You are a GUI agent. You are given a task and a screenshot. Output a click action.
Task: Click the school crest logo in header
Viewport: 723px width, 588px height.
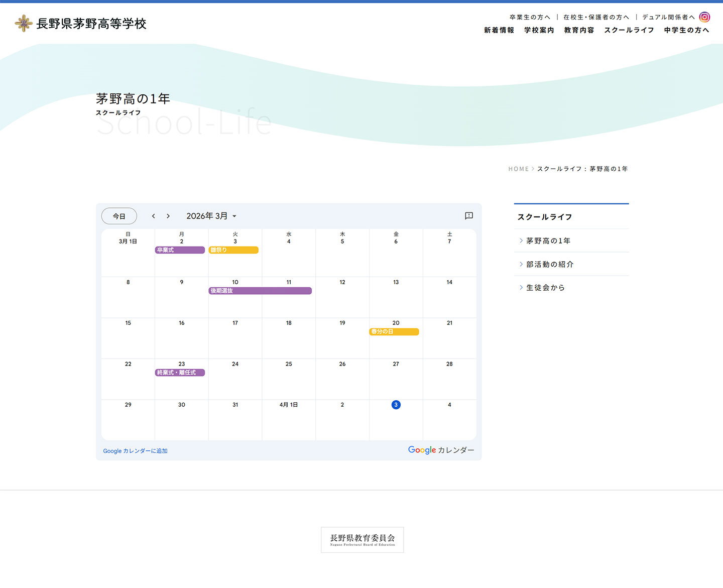(23, 24)
